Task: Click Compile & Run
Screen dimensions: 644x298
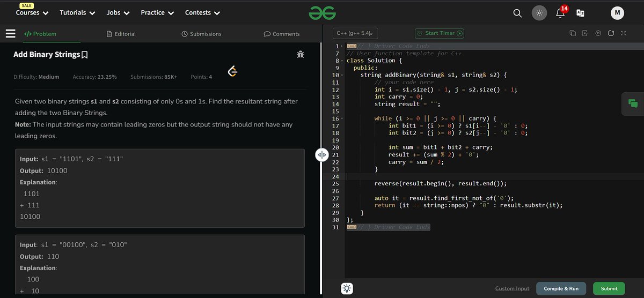Action: tap(561, 288)
